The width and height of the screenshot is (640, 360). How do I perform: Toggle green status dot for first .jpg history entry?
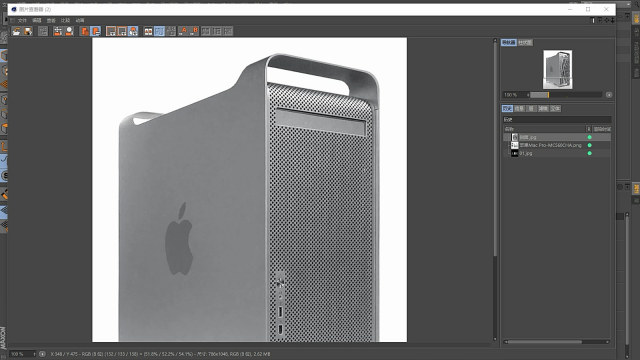589,137
